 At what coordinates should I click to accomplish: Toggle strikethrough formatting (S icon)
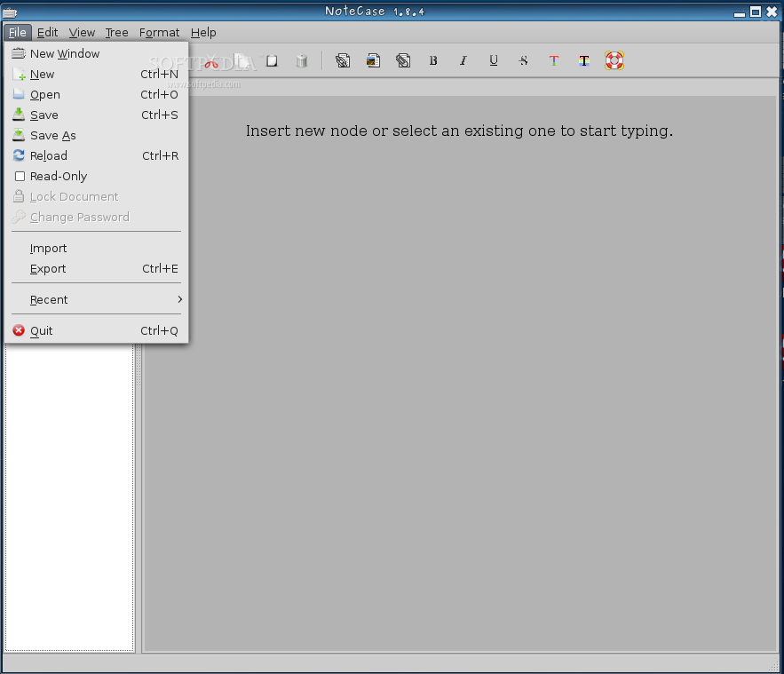(524, 61)
